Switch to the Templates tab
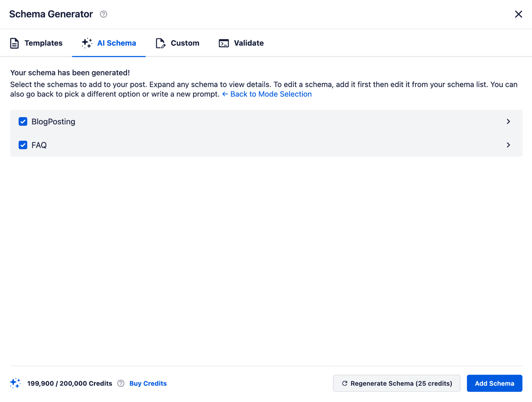The height and width of the screenshot is (402, 532). (43, 43)
